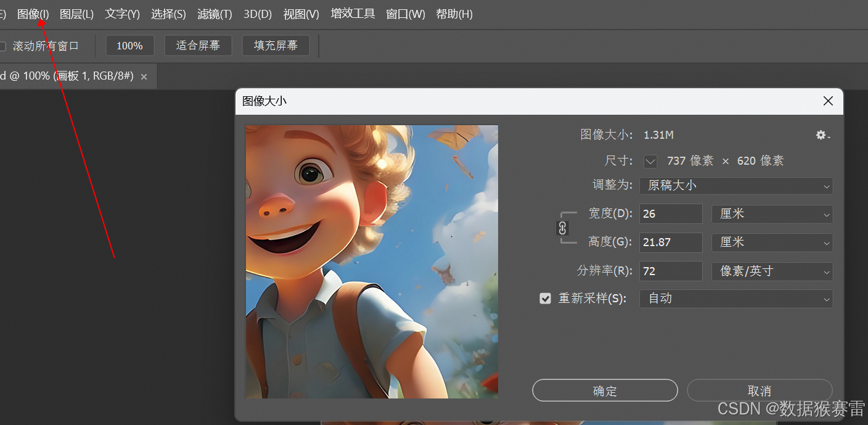Open the 高度 unit 厘米 dropdown

772,242
